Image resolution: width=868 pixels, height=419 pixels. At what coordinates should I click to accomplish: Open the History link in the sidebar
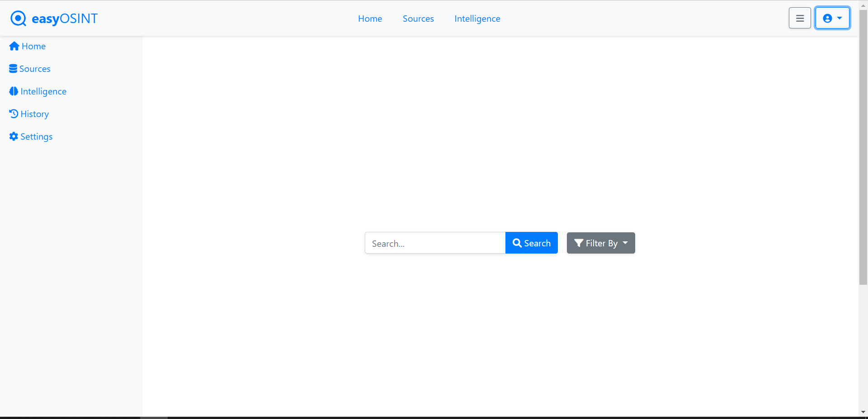coord(34,113)
